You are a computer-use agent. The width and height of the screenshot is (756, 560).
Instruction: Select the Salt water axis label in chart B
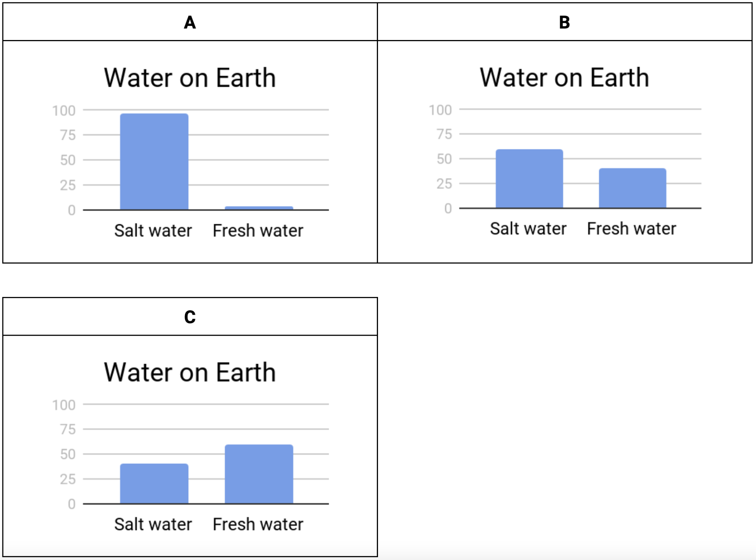click(528, 229)
